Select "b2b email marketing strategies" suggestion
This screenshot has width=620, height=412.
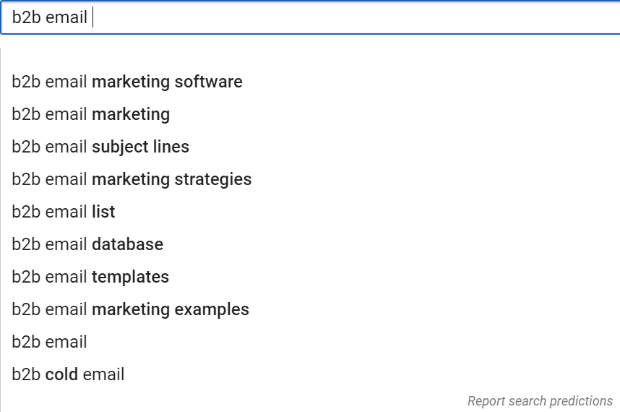131,179
